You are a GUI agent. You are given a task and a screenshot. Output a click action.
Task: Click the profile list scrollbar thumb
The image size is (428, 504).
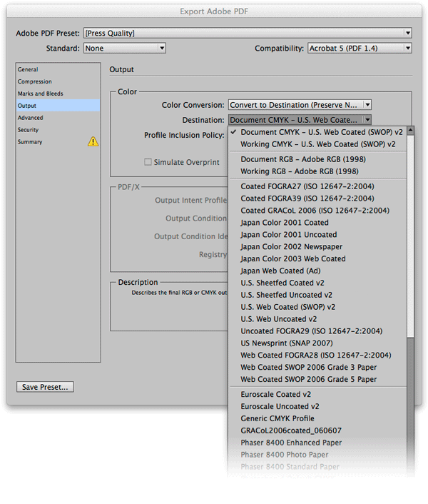pos(410,236)
